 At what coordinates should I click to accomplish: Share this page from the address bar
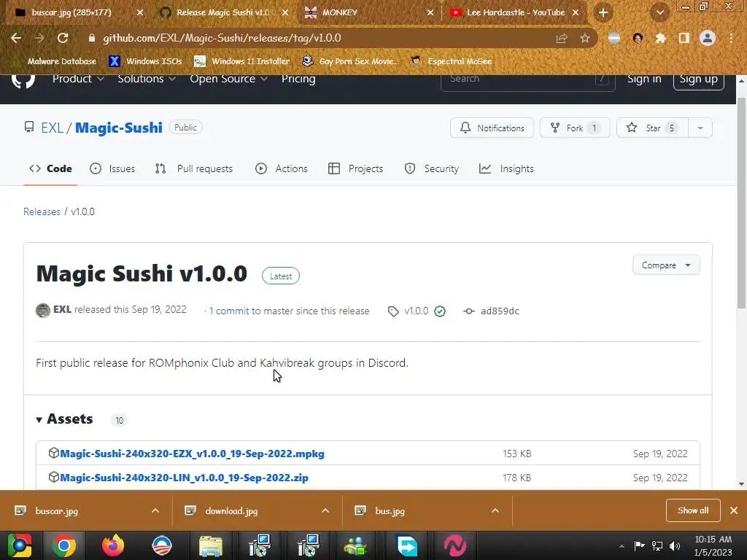tap(562, 38)
